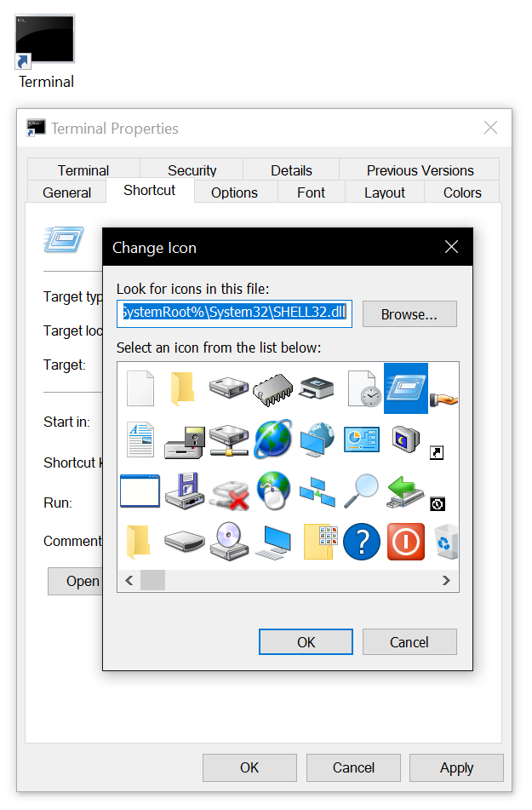This screenshot has height=810, width=532.
Task: Select the empty window frame icon
Action: click(x=140, y=491)
